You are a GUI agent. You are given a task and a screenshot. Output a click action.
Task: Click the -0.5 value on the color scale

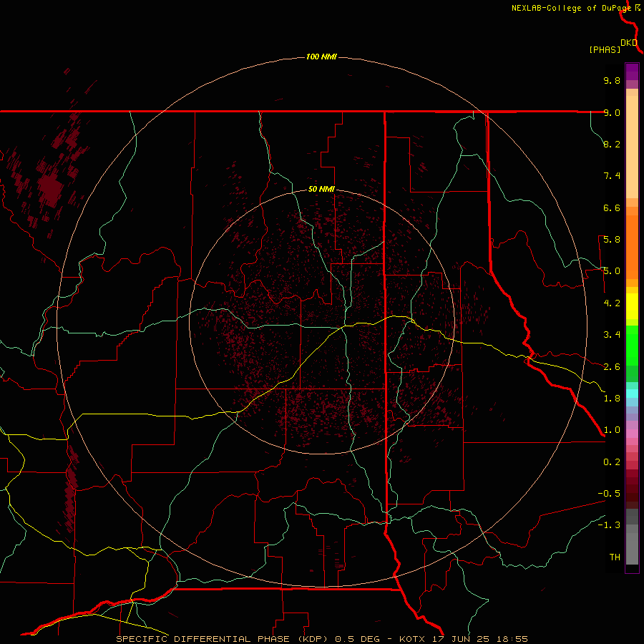609,494
